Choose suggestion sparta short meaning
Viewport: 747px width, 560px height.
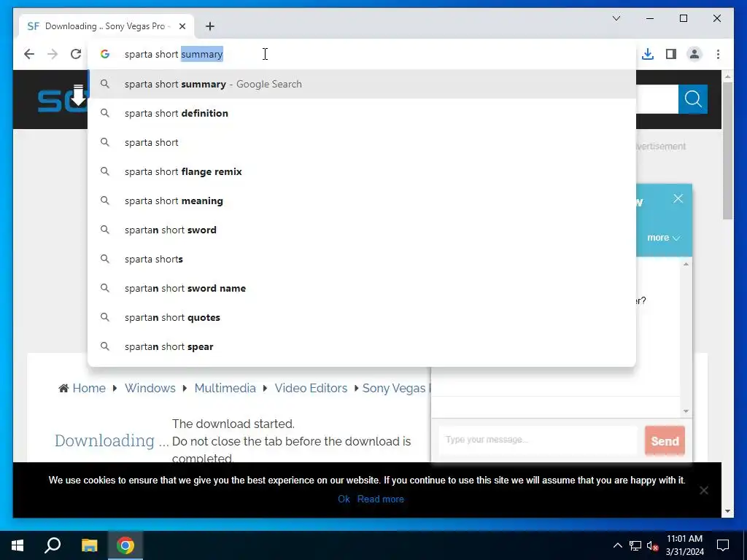tap(362, 201)
